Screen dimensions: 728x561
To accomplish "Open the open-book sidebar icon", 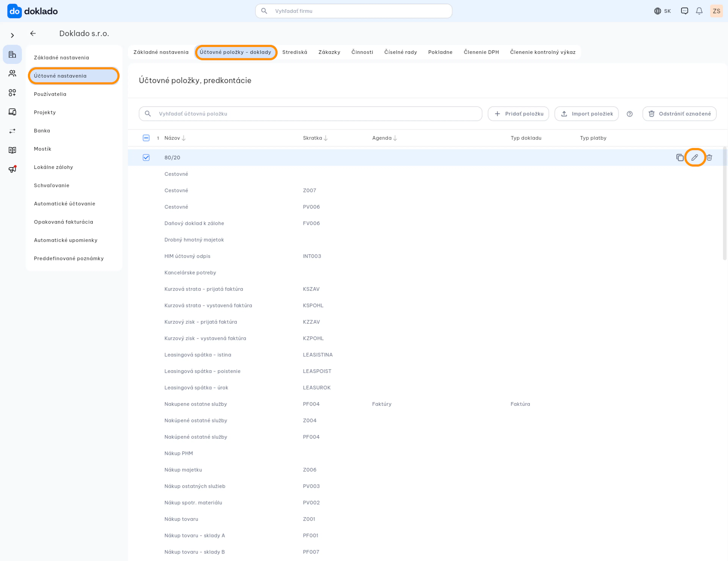I will (x=12, y=150).
